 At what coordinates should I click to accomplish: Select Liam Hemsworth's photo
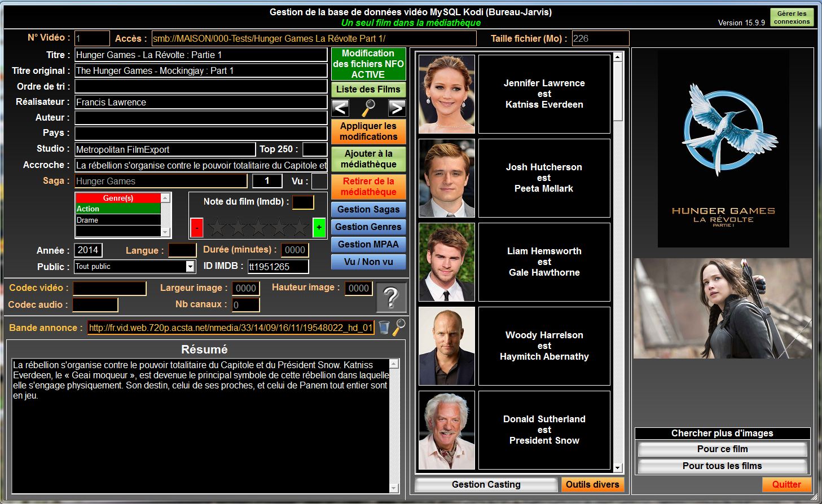[x=447, y=262]
